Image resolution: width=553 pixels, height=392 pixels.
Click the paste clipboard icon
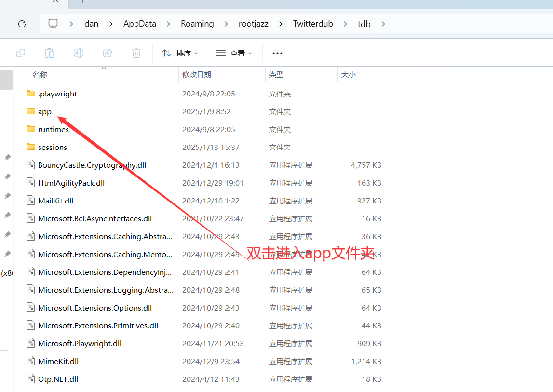(50, 53)
